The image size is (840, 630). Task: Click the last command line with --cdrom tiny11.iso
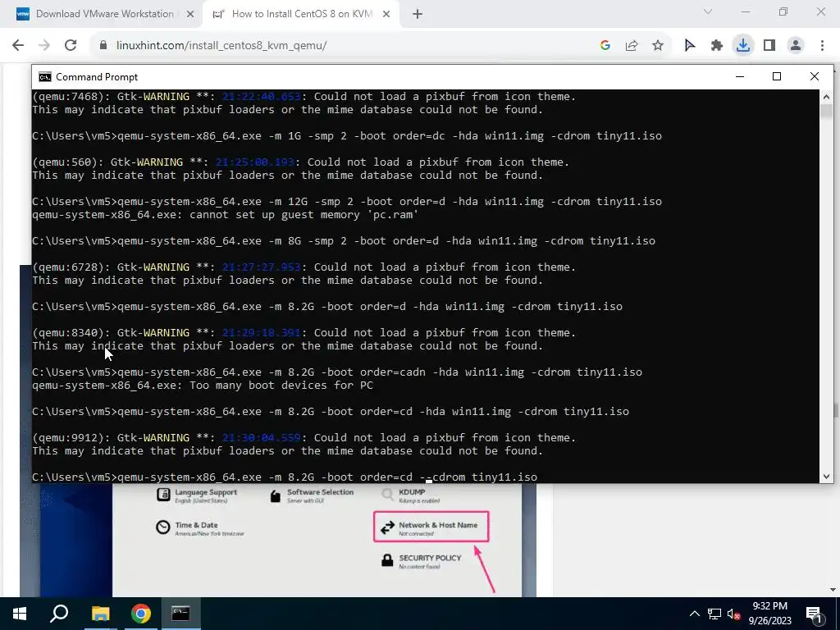point(285,477)
